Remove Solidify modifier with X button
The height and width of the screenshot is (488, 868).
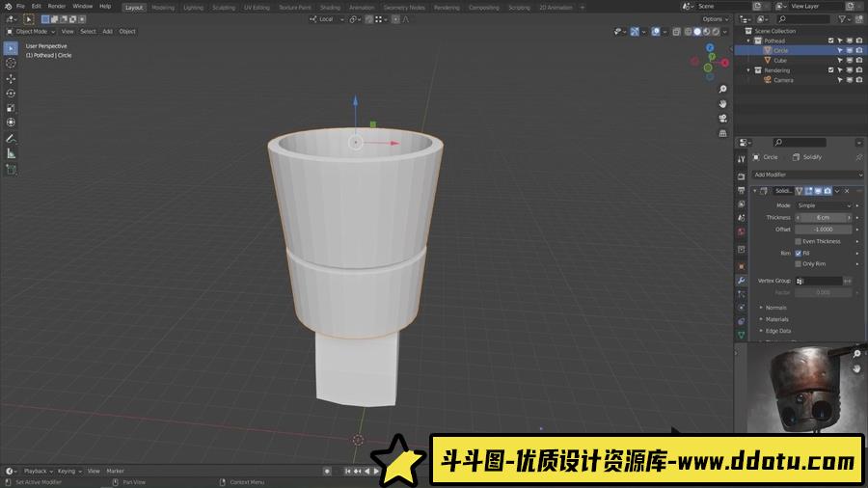(x=847, y=191)
